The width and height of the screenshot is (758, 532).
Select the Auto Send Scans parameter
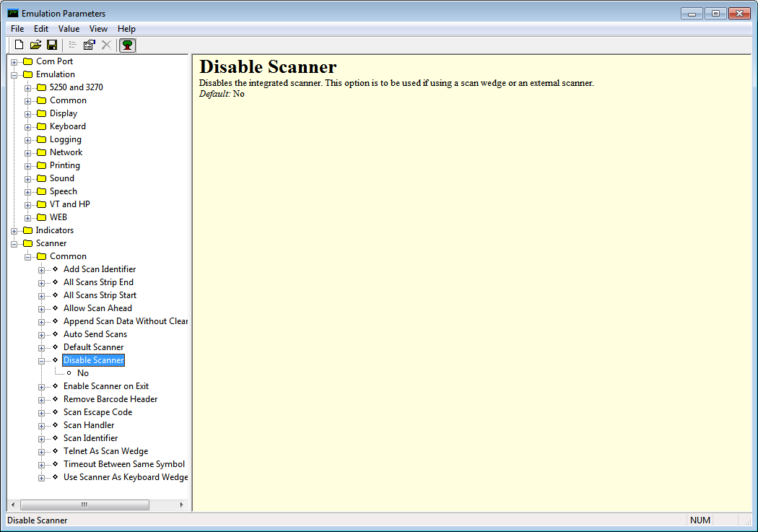pyautogui.click(x=95, y=334)
